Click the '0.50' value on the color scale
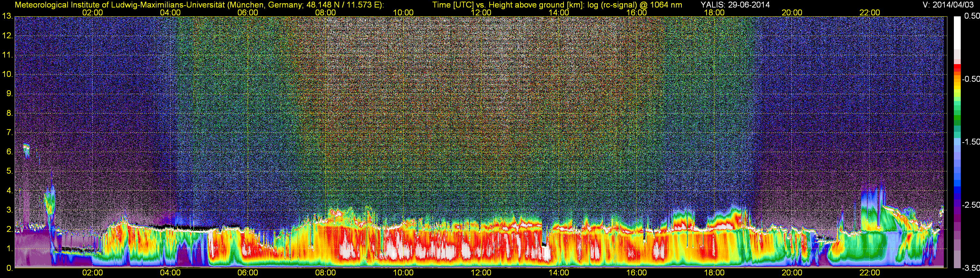The image size is (980, 278). coord(972,16)
